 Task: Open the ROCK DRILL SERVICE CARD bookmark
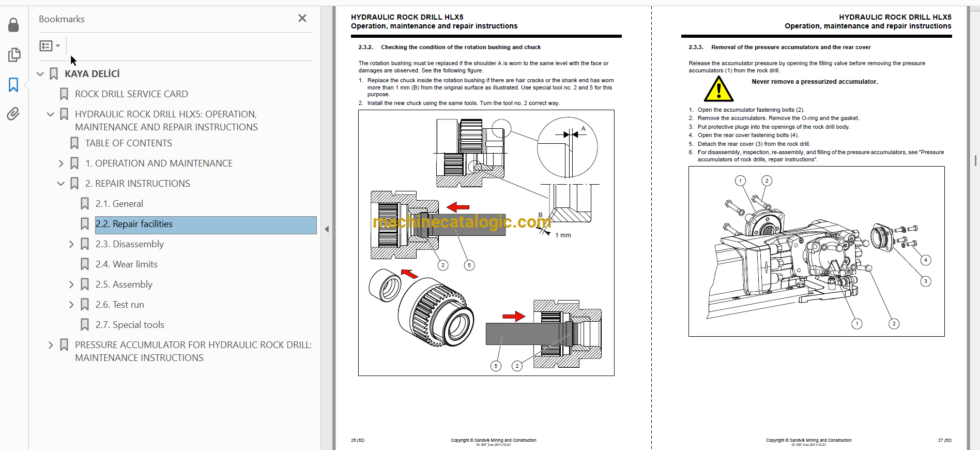coord(131,94)
